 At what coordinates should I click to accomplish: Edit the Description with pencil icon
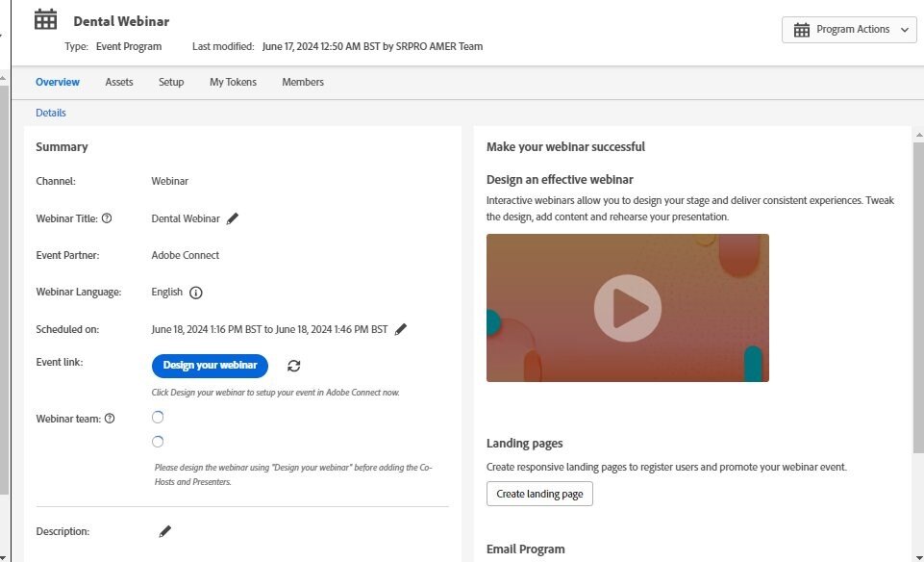165,532
